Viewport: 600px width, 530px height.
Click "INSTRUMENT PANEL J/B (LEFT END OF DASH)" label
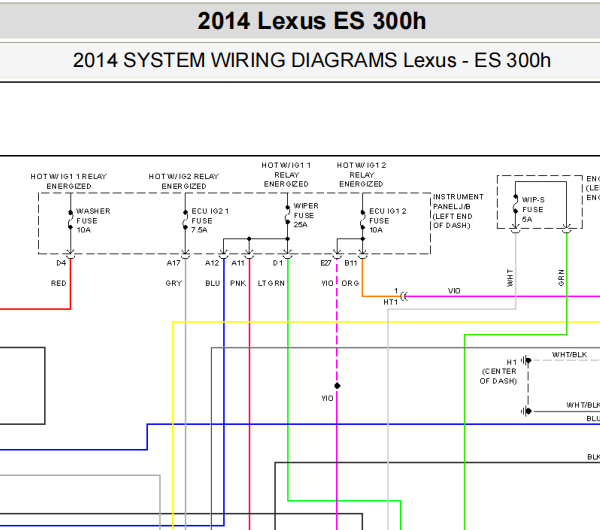point(458,211)
